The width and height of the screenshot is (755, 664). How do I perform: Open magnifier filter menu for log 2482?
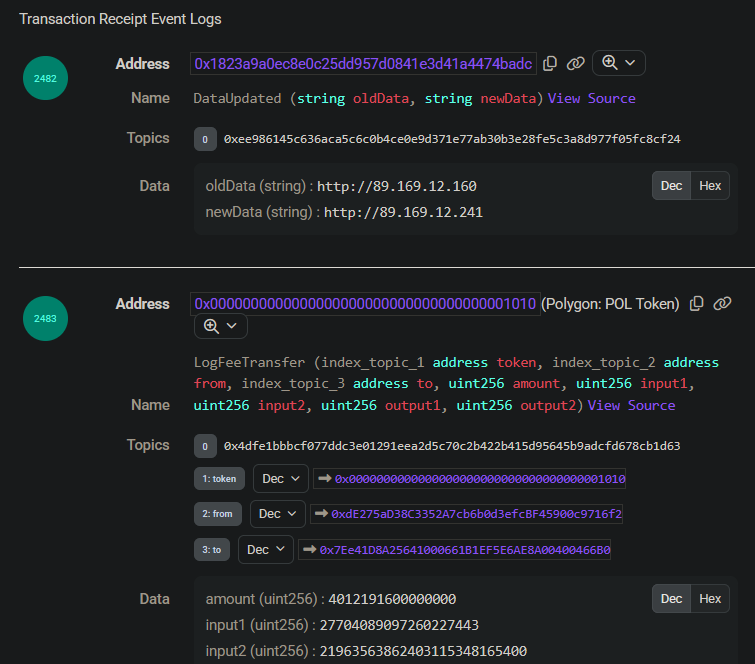click(x=619, y=63)
